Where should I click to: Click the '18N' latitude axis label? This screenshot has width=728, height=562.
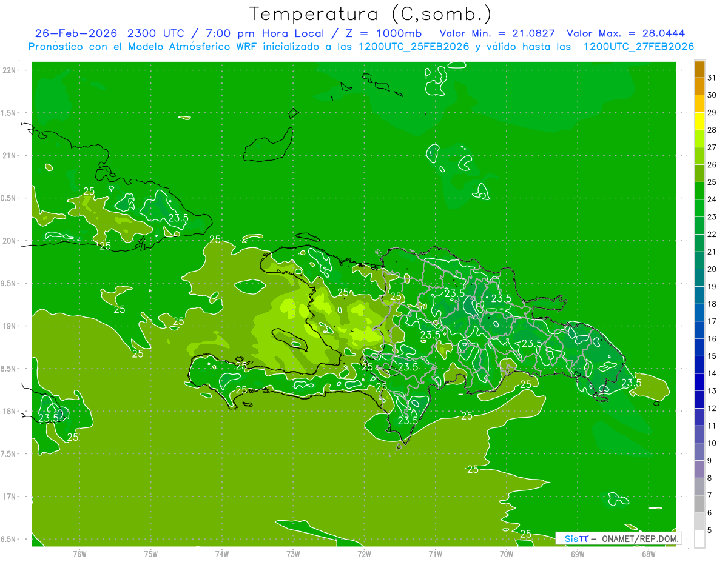pyautogui.click(x=10, y=411)
